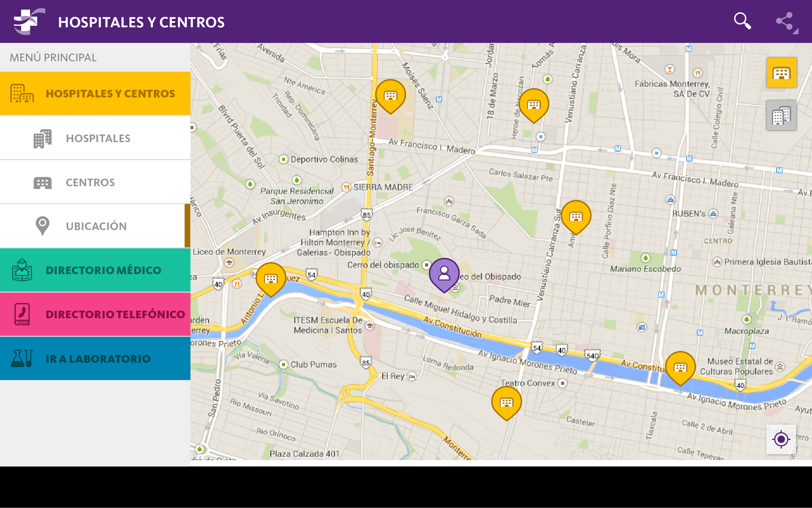
Task: Tap the share icon in header
Action: [x=784, y=21]
